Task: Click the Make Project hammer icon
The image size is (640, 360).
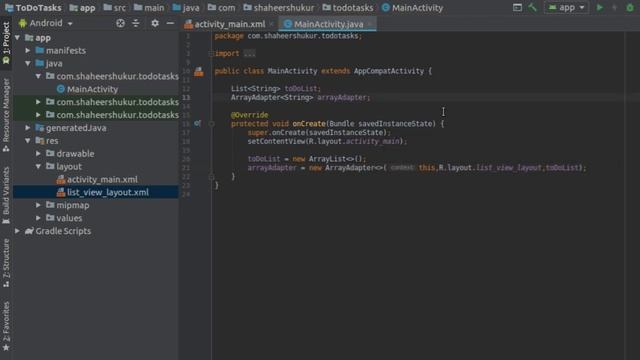Action: coord(532,7)
